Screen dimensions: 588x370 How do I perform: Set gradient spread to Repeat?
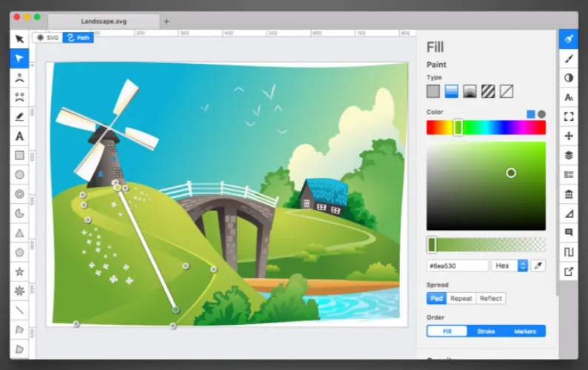pos(461,298)
